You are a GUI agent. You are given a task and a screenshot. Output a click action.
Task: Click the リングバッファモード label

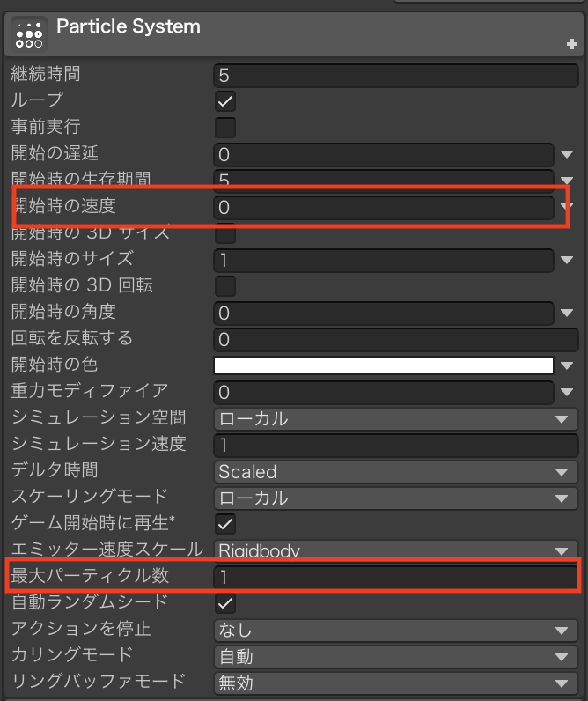(x=99, y=681)
